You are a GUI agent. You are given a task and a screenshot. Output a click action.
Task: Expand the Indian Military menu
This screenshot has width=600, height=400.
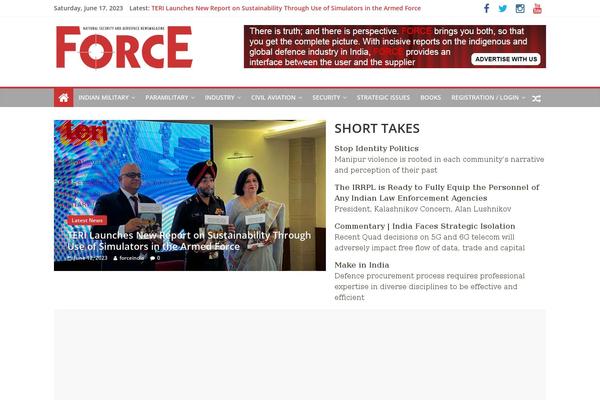107,98
